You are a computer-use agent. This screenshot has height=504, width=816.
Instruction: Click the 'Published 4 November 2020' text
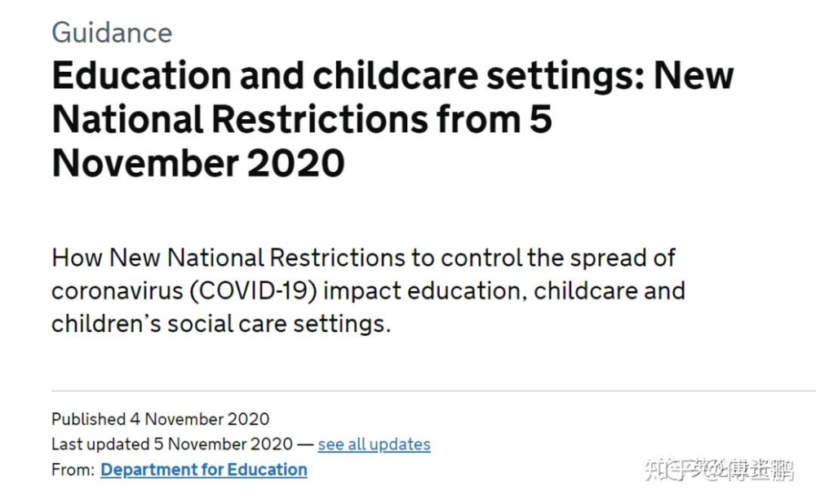160,419
